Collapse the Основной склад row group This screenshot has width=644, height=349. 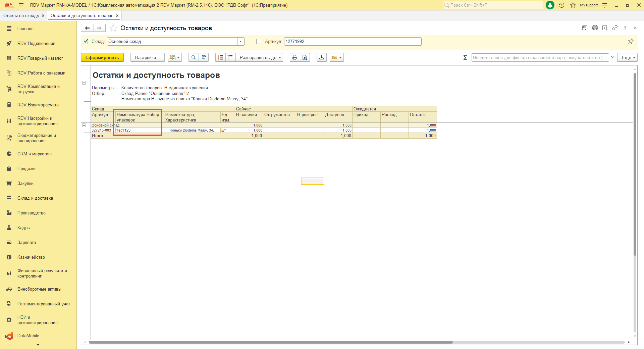tap(84, 125)
